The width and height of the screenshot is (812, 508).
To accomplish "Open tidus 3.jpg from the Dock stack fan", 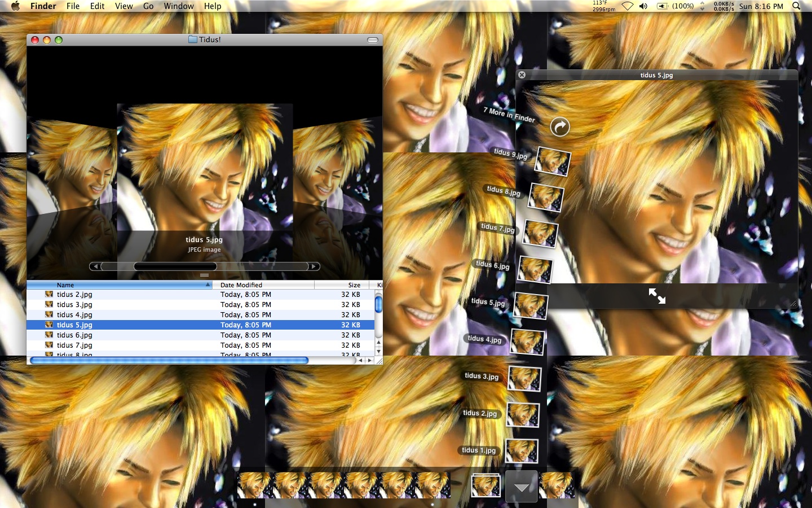I will [524, 379].
